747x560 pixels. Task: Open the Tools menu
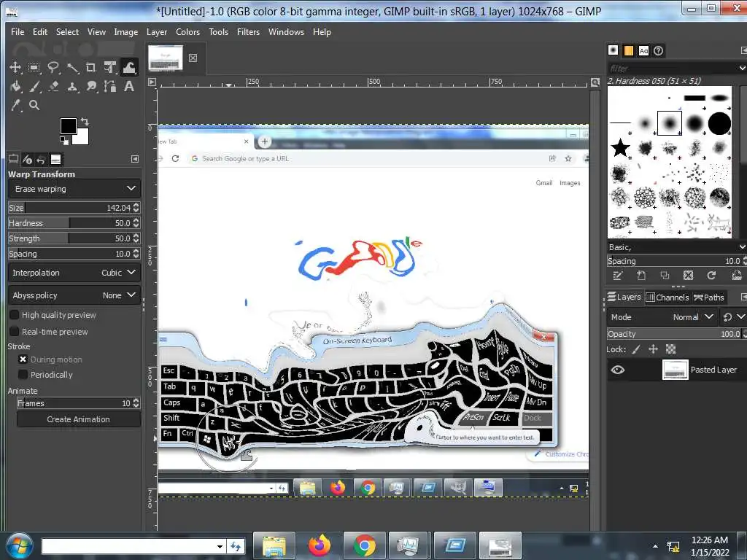tap(218, 32)
